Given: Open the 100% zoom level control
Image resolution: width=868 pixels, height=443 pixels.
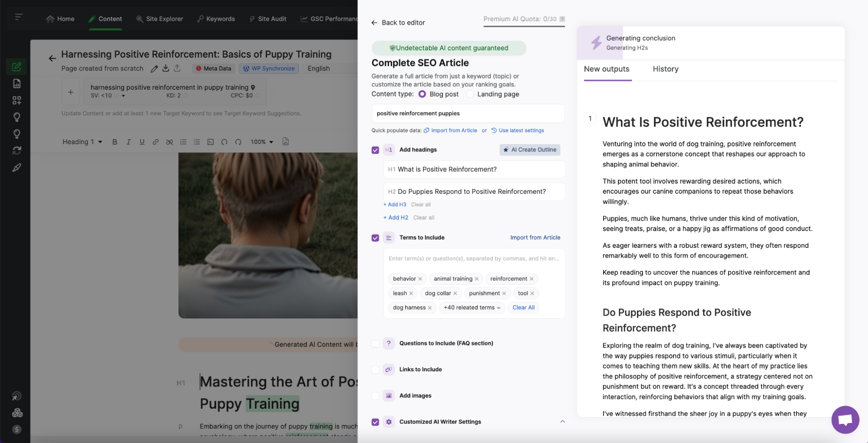Looking at the screenshot, I should (261, 142).
